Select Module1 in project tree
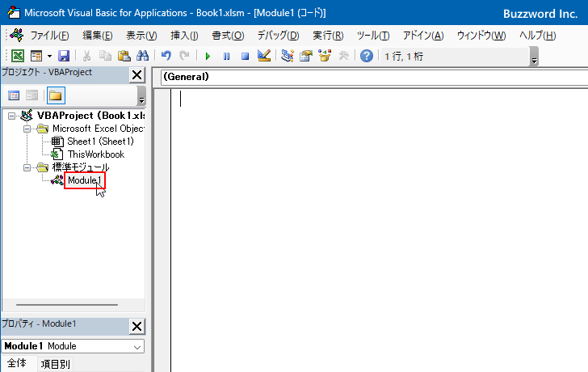This screenshot has width=588, height=372. 84,180
